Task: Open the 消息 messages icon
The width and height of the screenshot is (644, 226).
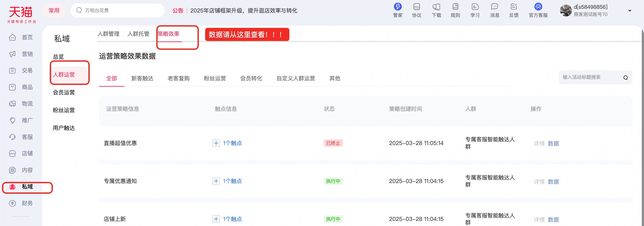Action: (495, 7)
